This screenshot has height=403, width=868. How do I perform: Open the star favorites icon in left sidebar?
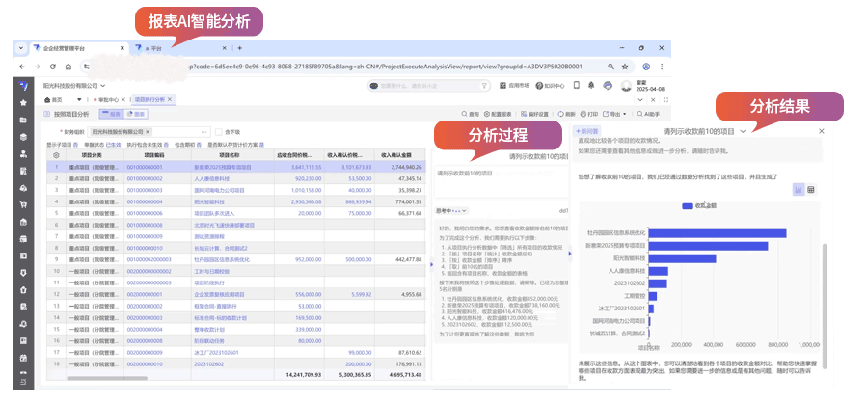point(22,101)
